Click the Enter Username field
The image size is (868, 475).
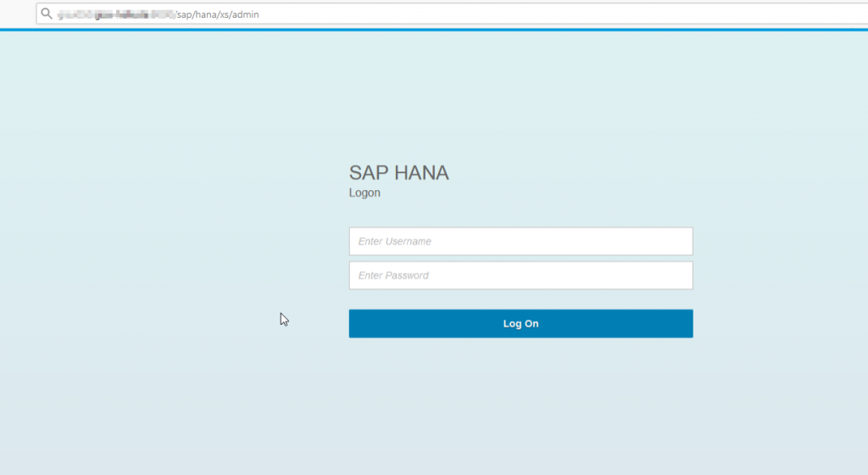(521, 242)
